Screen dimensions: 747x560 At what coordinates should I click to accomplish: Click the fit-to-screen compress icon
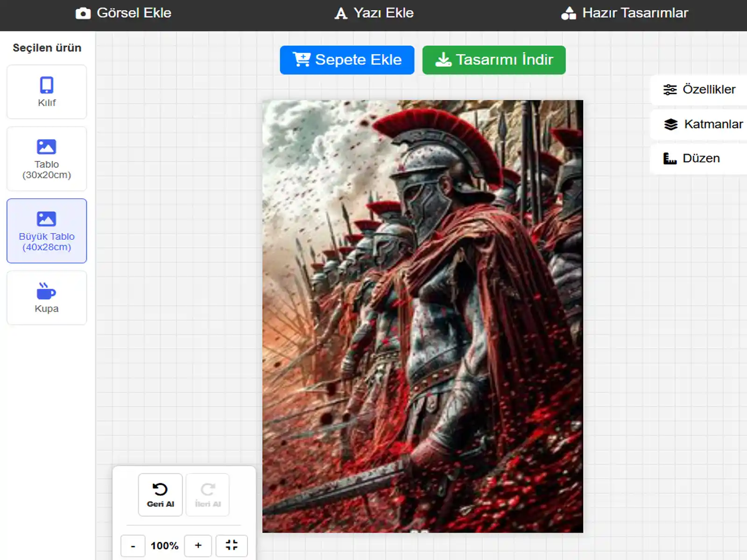[232, 546]
